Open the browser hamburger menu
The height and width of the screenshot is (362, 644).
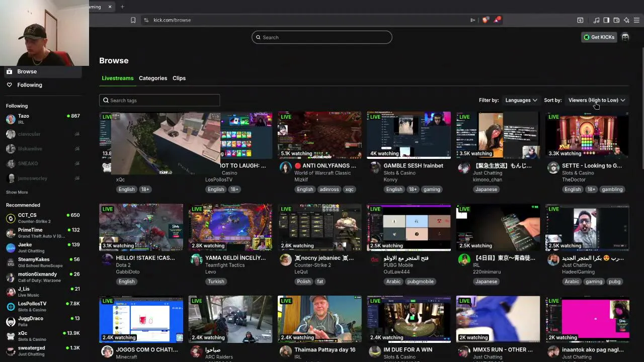click(x=636, y=20)
